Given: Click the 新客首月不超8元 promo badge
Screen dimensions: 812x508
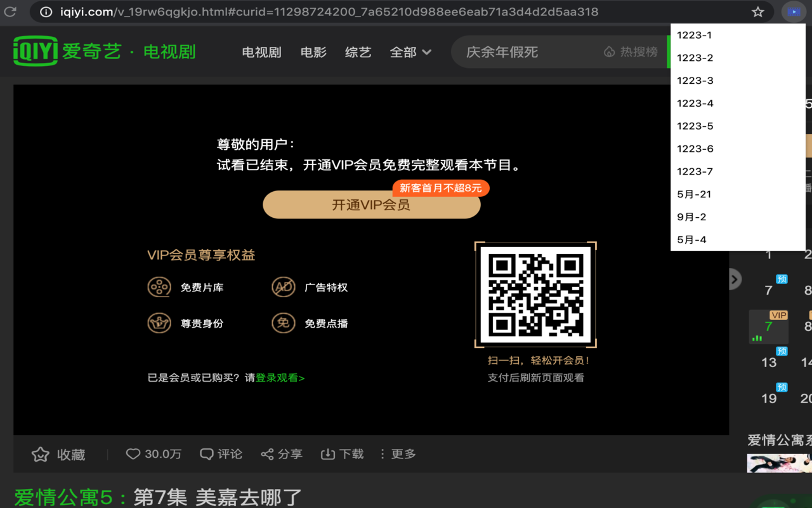Looking at the screenshot, I should (441, 188).
